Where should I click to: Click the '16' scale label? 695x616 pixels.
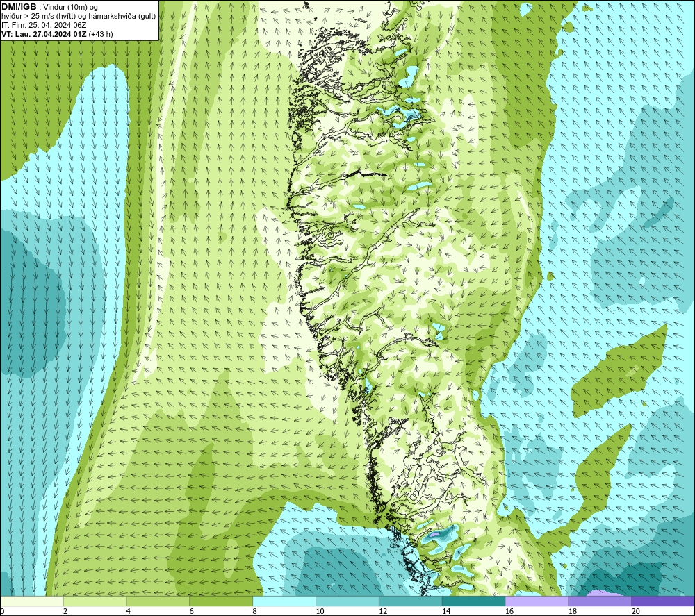click(x=509, y=611)
